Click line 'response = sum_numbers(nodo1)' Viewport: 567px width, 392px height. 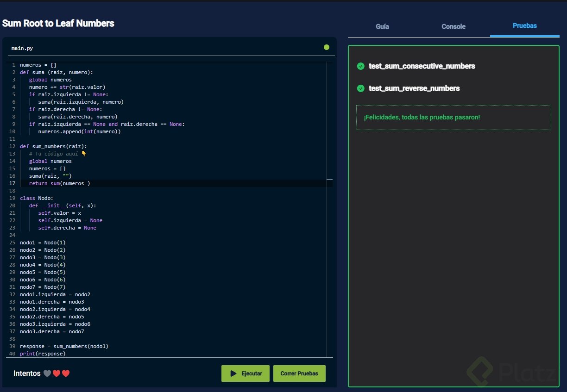(x=64, y=346)
